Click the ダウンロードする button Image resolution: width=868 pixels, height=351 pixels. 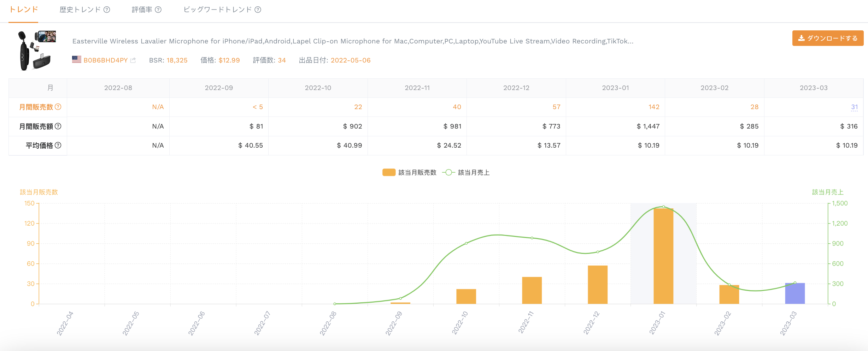(x=828, y=38)
